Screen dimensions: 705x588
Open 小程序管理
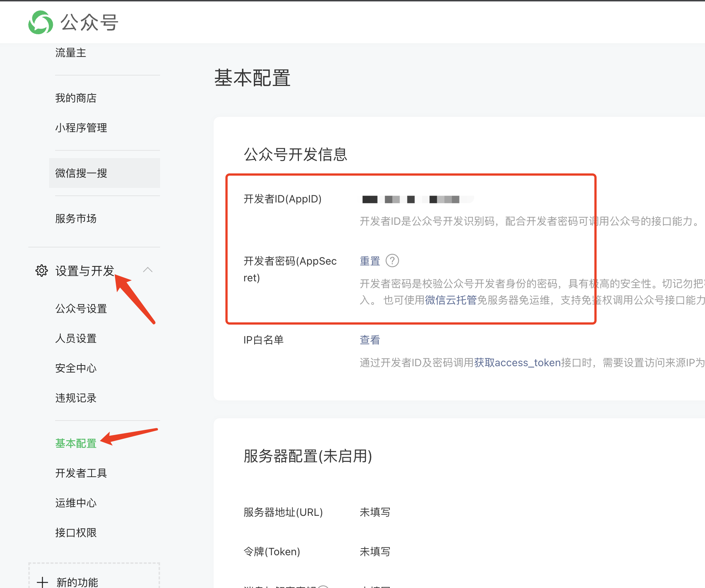point(81,128)
